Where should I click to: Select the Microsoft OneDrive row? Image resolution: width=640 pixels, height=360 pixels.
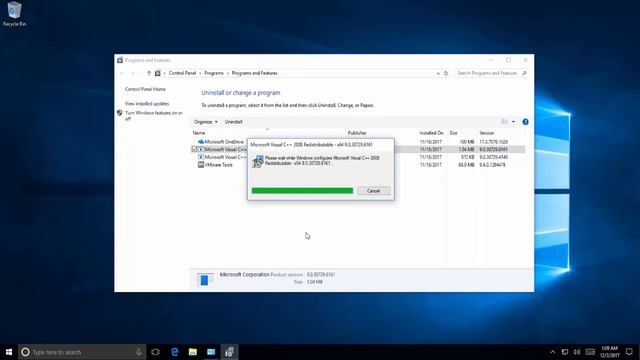[358, 142]
